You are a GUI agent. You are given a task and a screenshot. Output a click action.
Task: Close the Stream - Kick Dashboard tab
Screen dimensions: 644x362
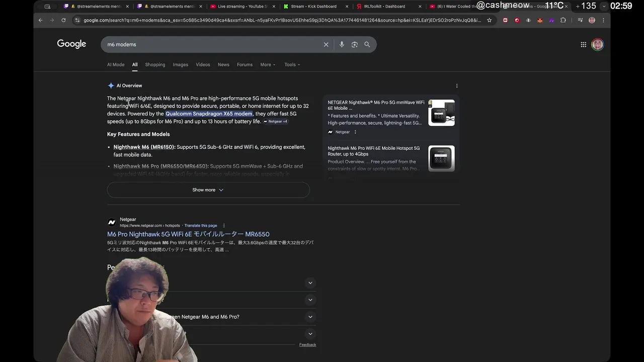[347, 7]
